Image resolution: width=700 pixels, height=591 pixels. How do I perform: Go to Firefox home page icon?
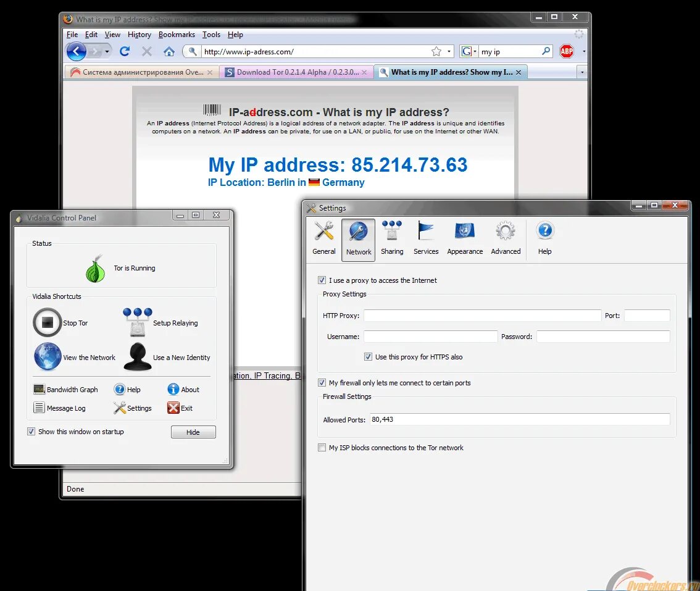pos(169,52)
